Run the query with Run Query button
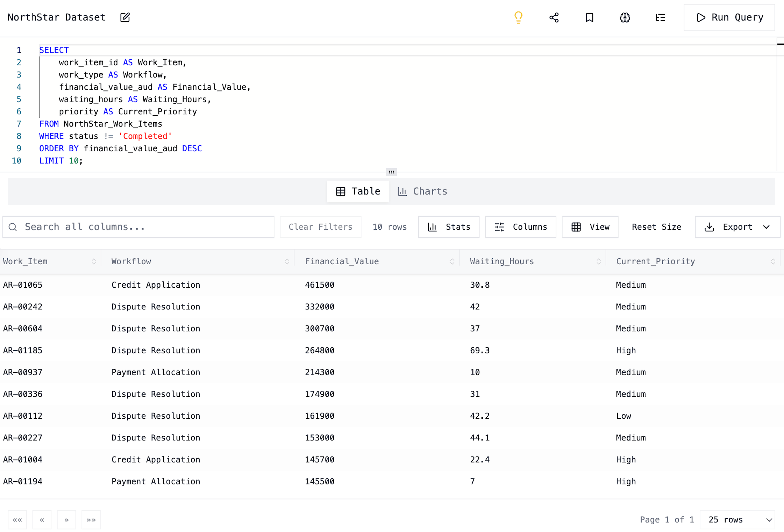Viewport: 784px width, 532px height. pos(729,17)
